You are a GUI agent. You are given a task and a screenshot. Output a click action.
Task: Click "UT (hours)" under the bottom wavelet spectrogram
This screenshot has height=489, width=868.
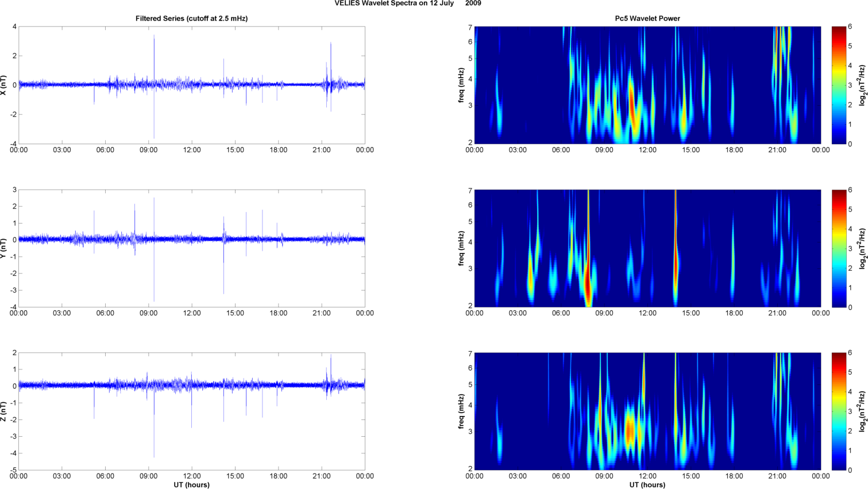647,485
